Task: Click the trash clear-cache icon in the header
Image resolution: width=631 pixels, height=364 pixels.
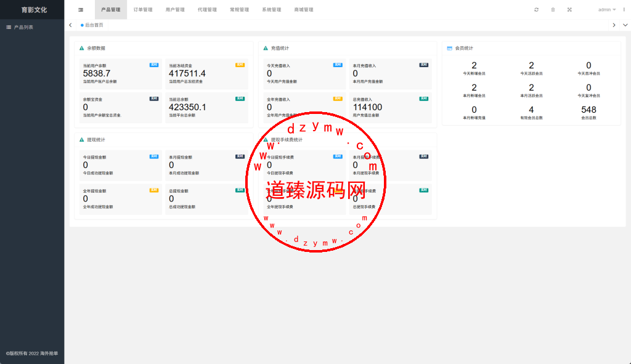Action: (x=553, y=10)
